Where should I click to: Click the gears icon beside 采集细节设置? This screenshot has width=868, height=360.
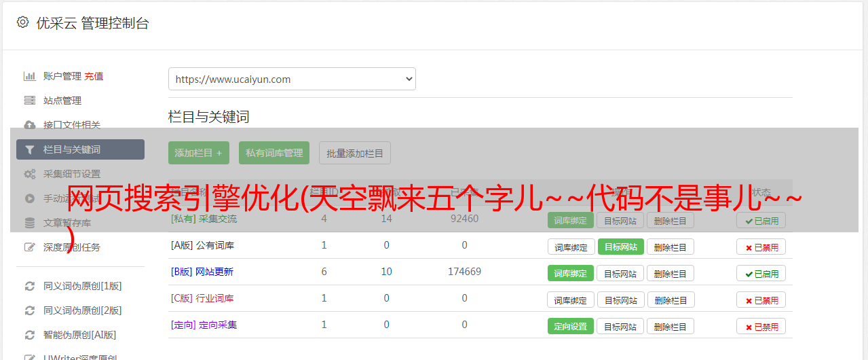30,174
